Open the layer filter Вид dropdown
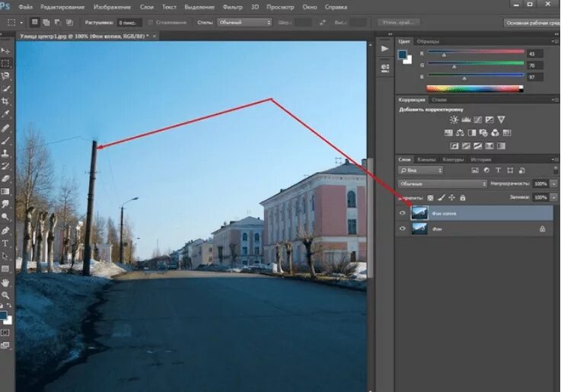 (x=420, y=171)
